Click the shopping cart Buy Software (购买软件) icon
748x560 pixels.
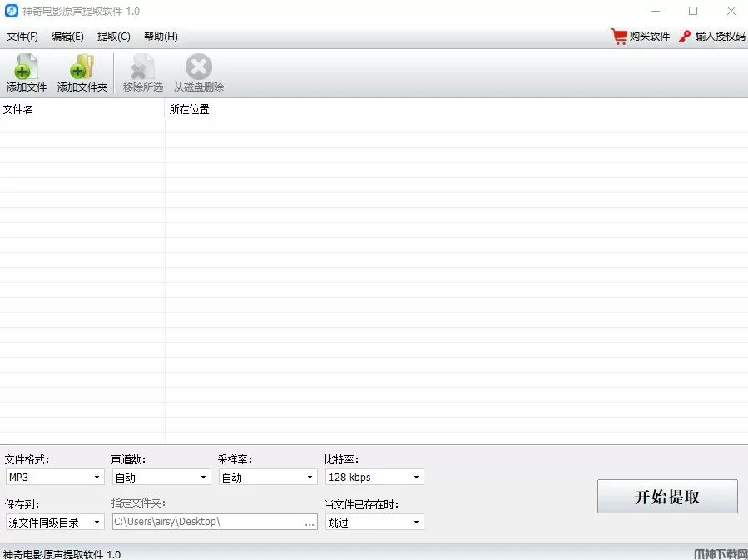point(618,37)
